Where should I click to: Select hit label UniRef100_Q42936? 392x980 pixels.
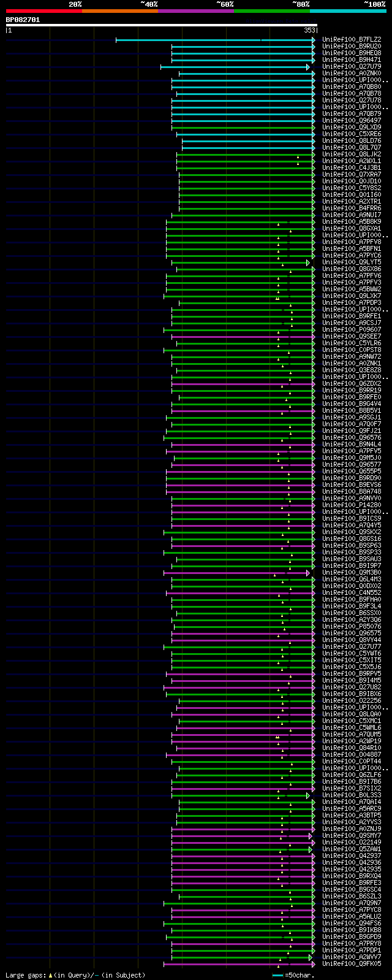(x=352, y=863)
